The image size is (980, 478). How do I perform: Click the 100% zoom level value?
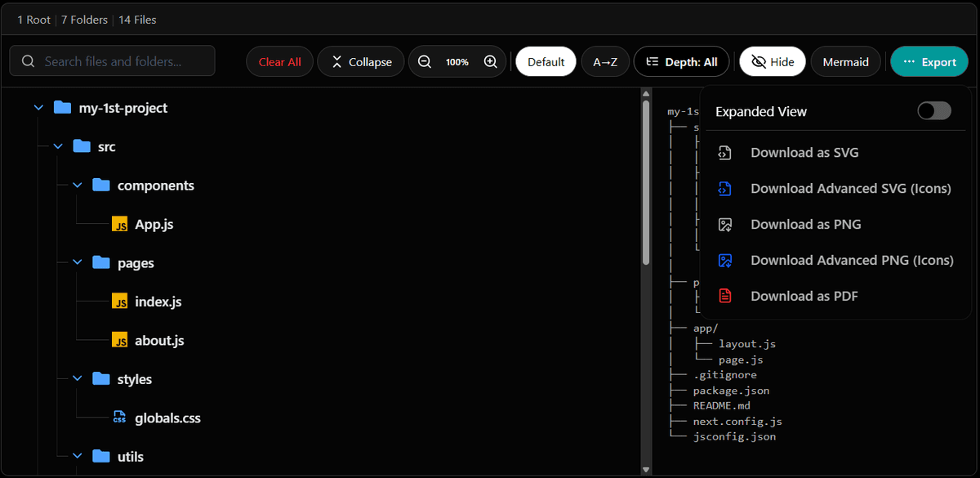pos(457,62)
